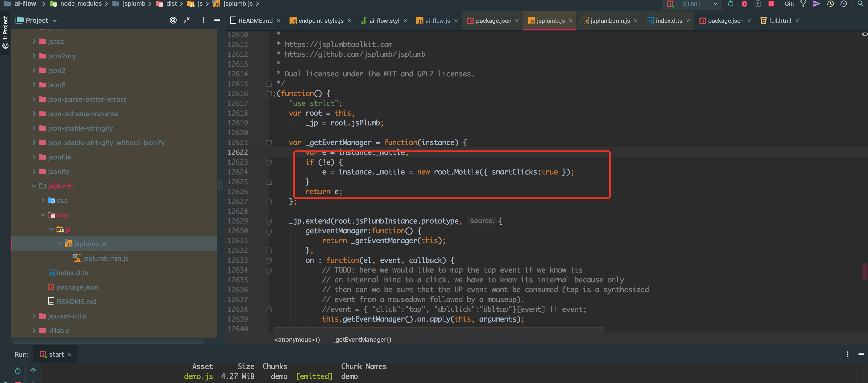
Task: Select opened file with target icon in Project panel
Action: pos(173,20)
